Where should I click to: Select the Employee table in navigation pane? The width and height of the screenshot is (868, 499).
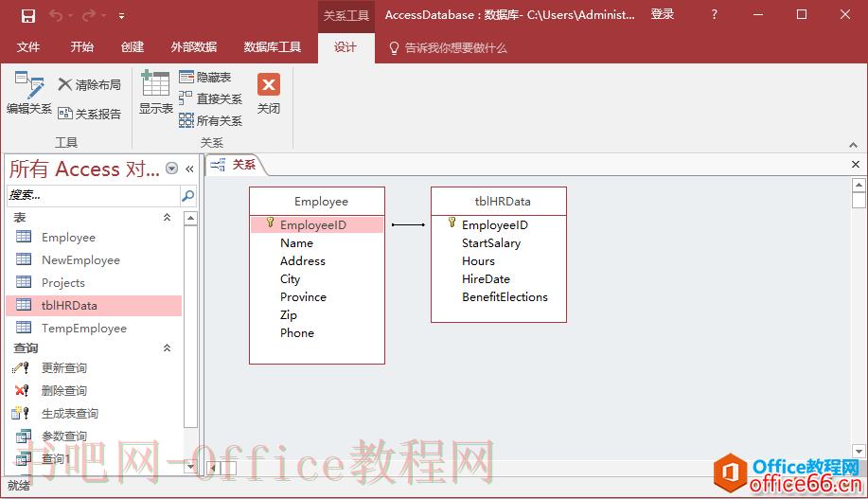pyautogui.click(x=94, y=237)
